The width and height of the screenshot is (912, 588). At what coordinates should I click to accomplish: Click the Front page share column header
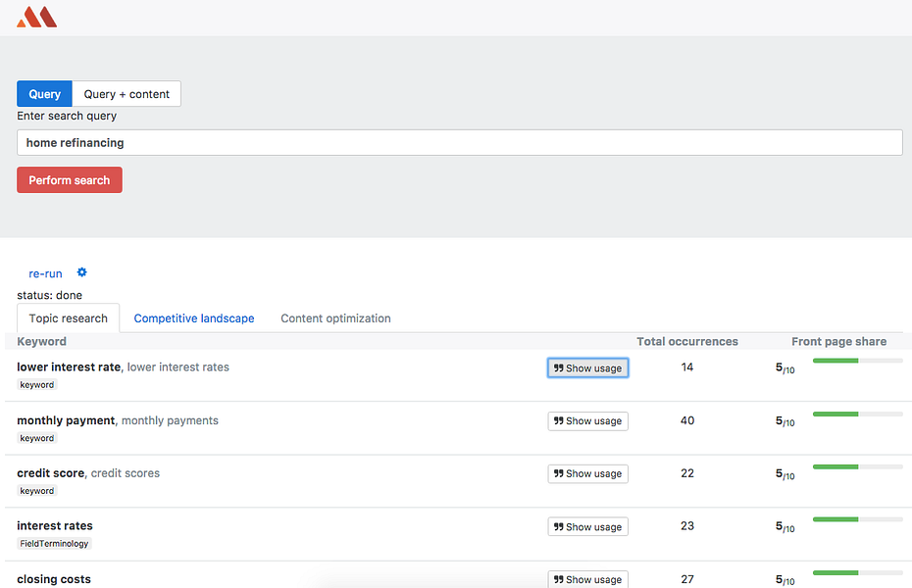point(838,341)
